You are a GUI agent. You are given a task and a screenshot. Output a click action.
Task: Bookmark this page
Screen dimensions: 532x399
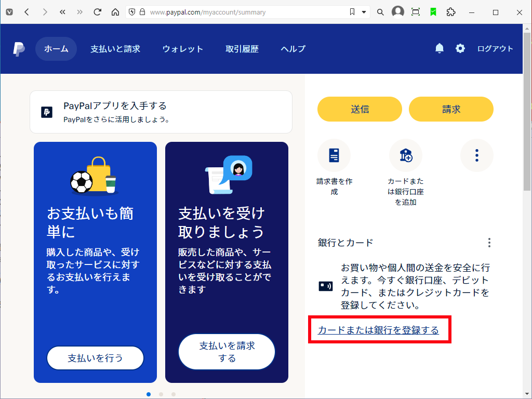tap(352, 12)
